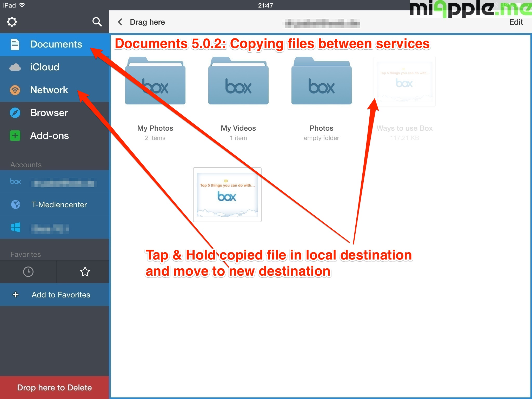Tap the search magnifier icon
The width and height of the screenshot is (532, 399).
pos(97,22)
